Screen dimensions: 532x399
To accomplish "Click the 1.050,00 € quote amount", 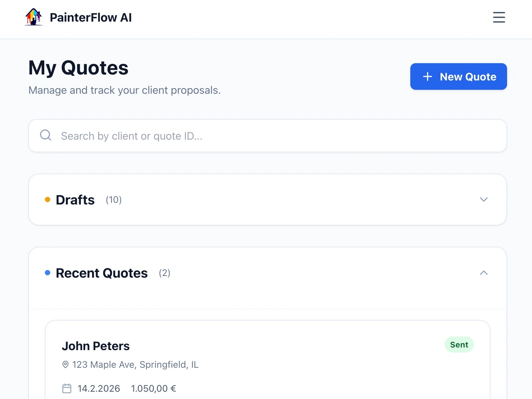I will [153, 388].
